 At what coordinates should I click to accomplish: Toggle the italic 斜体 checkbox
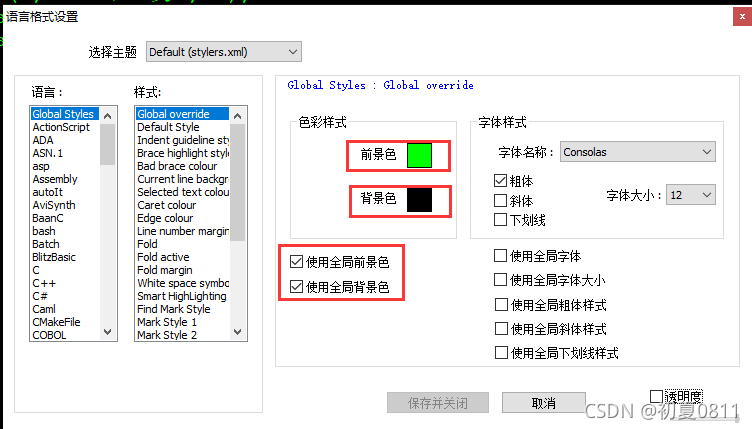point(500,200)
